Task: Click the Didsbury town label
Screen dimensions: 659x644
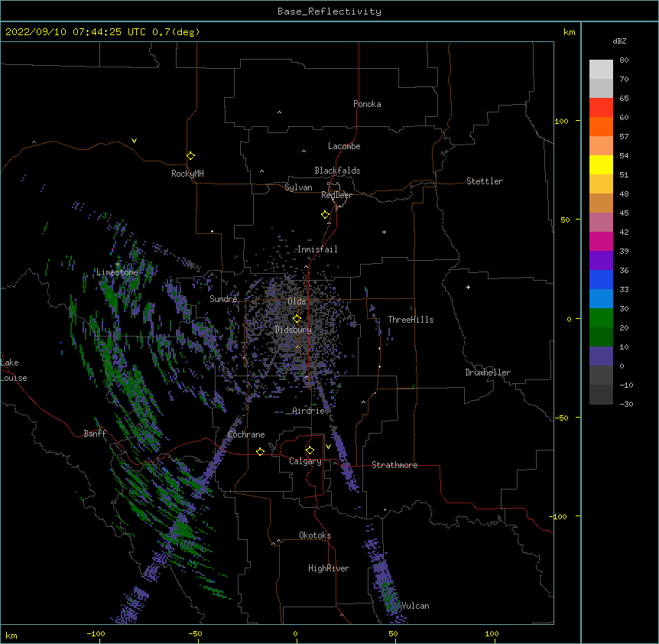Action: (294, 330)
